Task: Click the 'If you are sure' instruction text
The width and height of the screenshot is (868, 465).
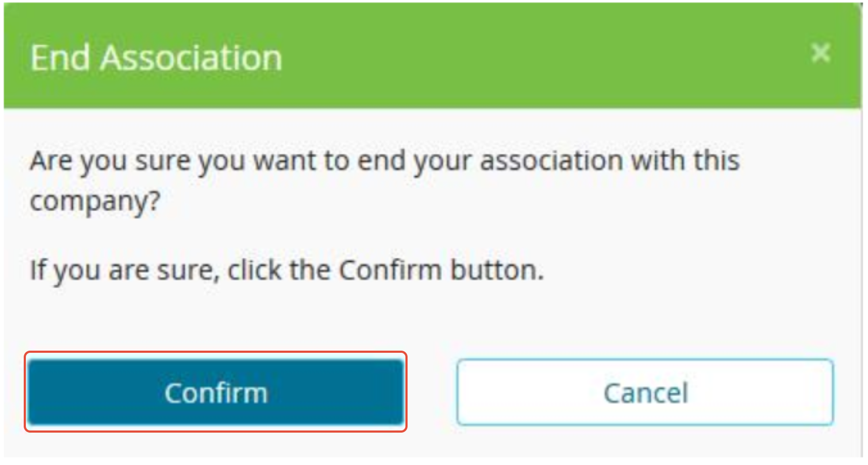Action: coord(287,270)
